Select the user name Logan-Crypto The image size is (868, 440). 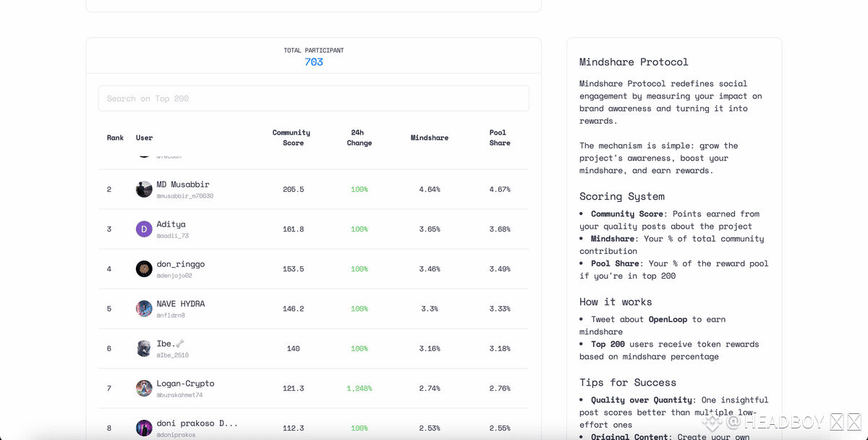click(x=185, y=384)
